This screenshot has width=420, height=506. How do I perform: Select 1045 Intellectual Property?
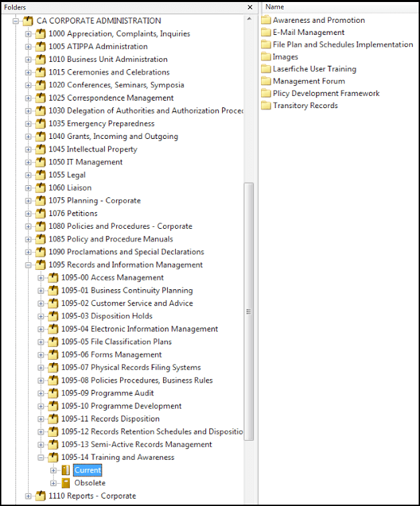point(93,150)
